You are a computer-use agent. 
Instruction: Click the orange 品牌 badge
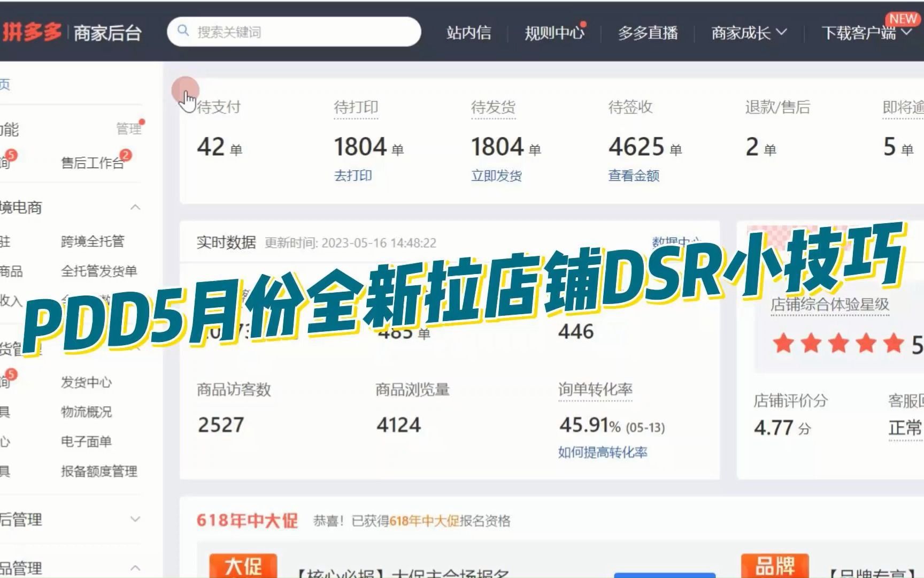[775, 566]
